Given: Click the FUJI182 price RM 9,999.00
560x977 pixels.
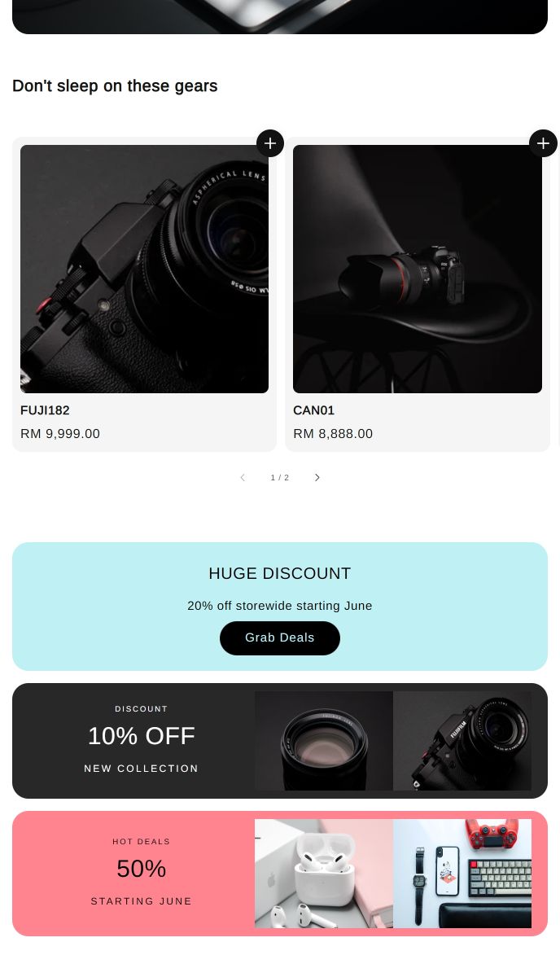Looking at the screenshot, I should [x=60, y=433].
